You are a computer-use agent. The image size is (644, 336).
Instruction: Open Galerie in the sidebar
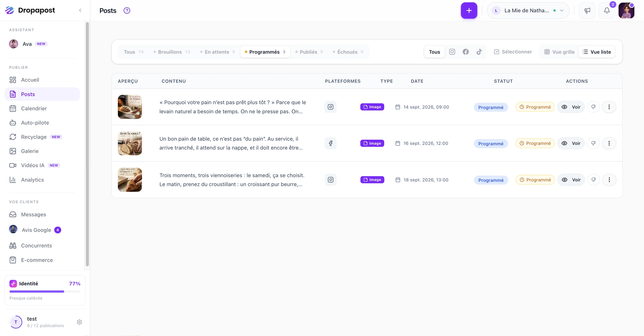[x=42, y=151]
